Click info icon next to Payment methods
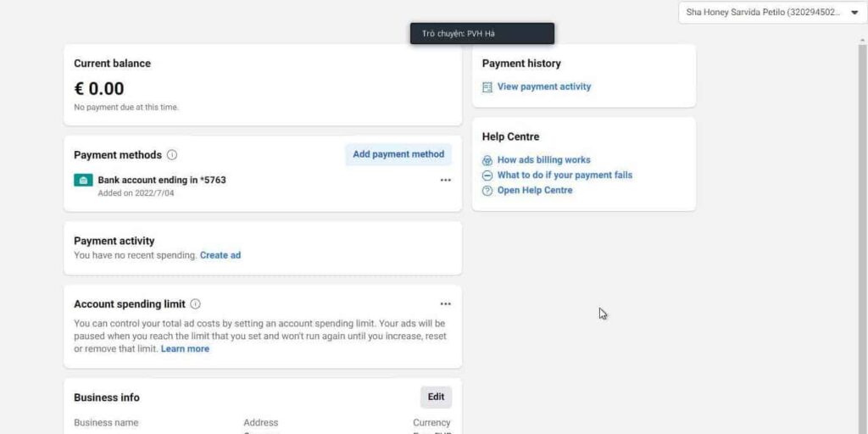The image size is (868, 434). 172,155
